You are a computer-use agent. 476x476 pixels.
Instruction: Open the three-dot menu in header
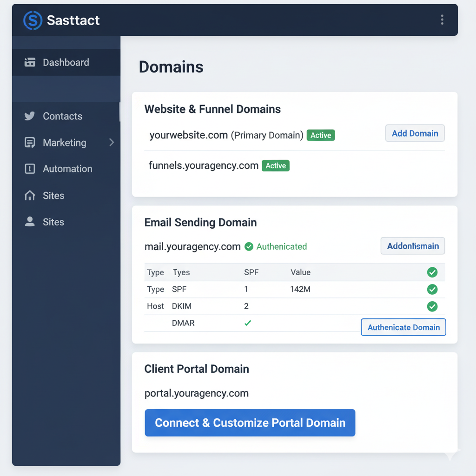[442, 20]
